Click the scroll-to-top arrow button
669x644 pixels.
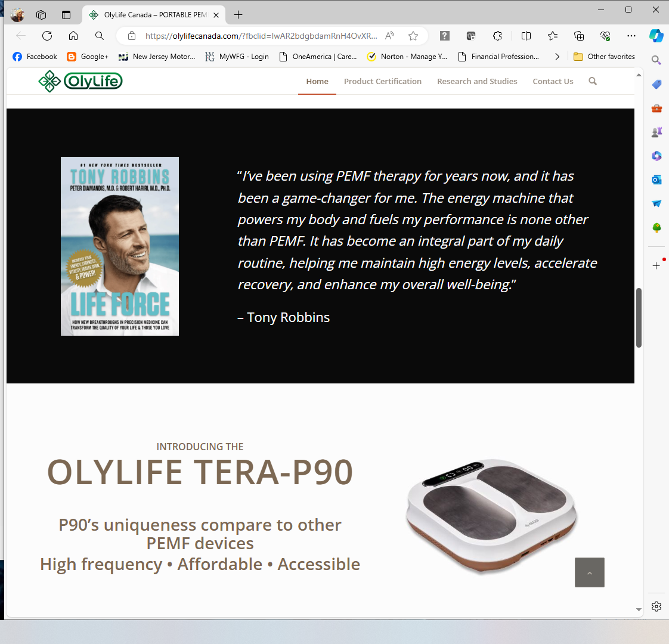(x=590, y=572)
